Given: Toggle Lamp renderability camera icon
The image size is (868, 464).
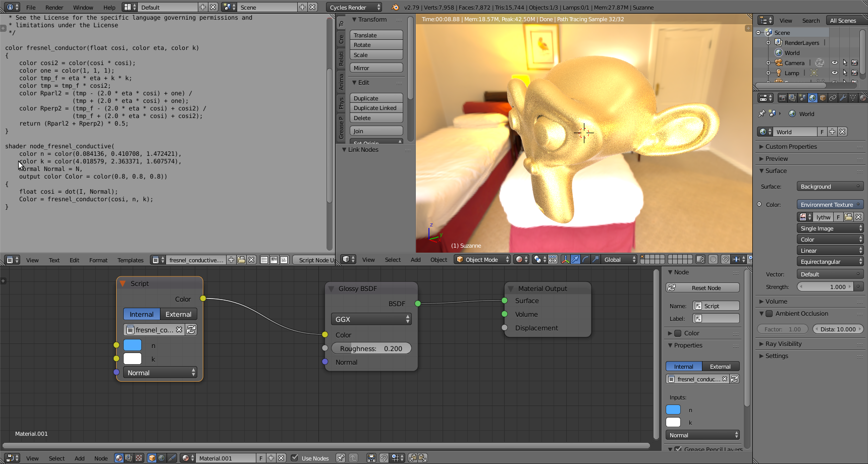Looking at the screenshot, I should (855, 73).
